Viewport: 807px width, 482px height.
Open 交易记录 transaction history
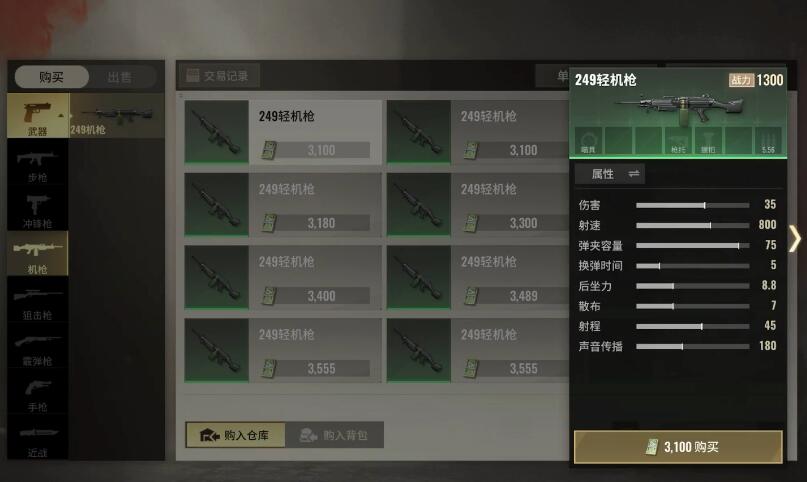tap(218, 76)
